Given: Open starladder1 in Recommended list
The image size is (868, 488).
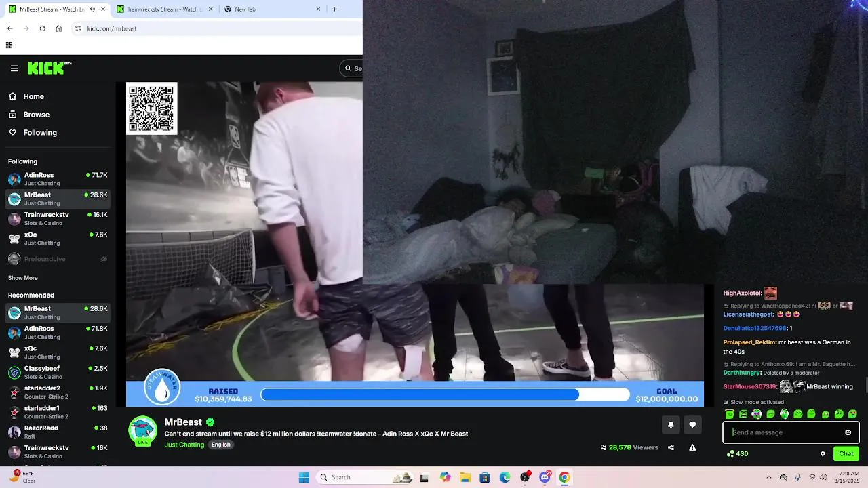Looking at the screenshot, I should (58, 412).
